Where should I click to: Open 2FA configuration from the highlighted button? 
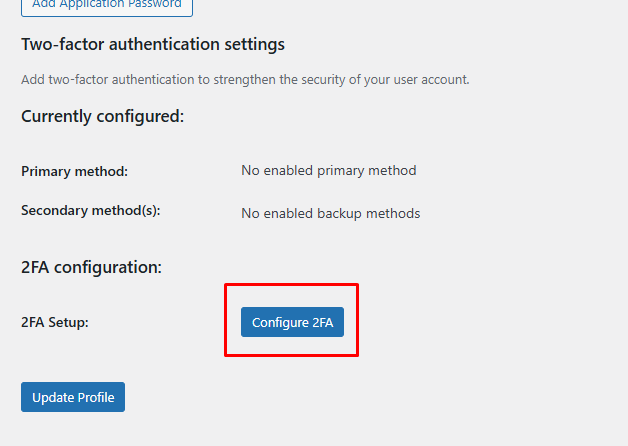292,322
